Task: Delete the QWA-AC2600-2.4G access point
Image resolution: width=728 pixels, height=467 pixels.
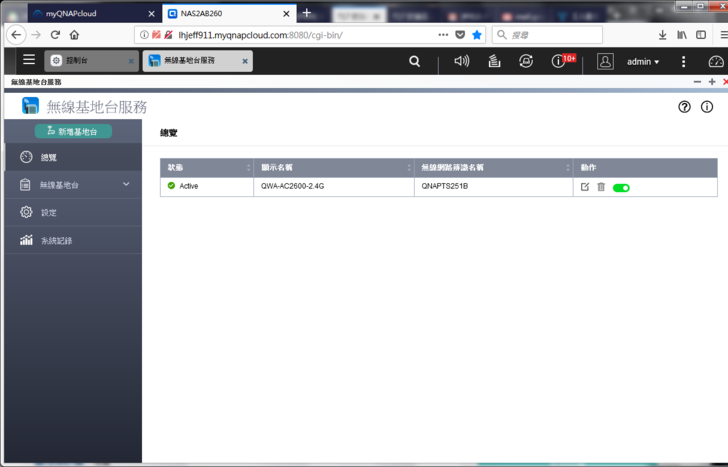Action: [601, 187]
